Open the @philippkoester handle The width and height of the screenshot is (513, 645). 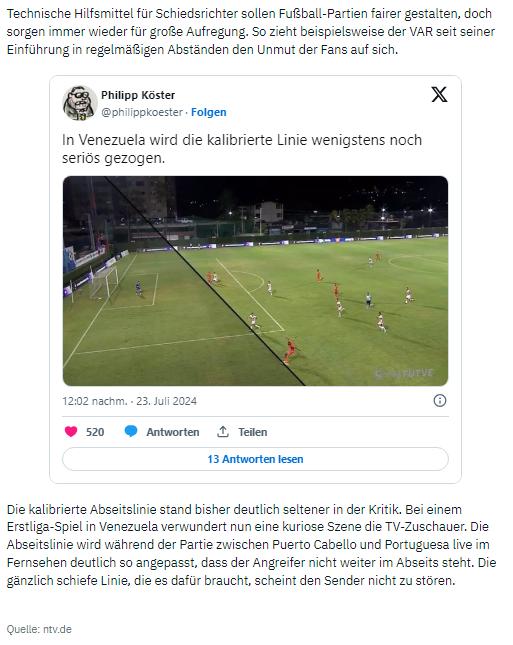142,112
